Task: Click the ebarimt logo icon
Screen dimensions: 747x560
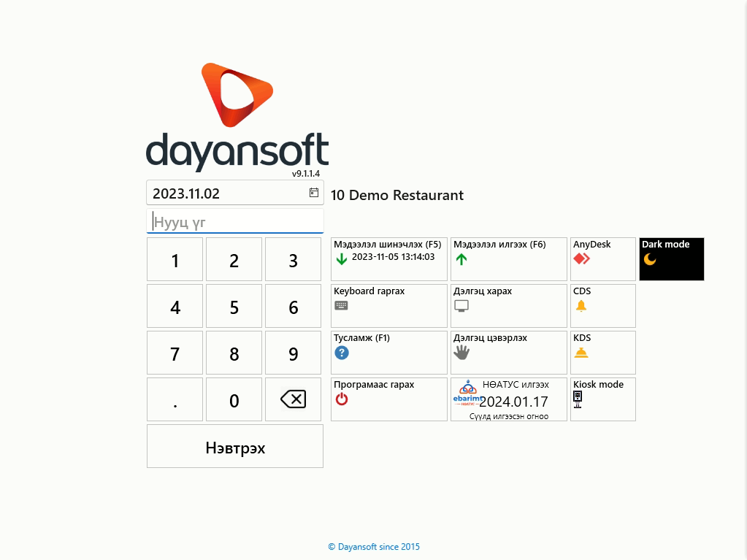Action: (467, 393)
